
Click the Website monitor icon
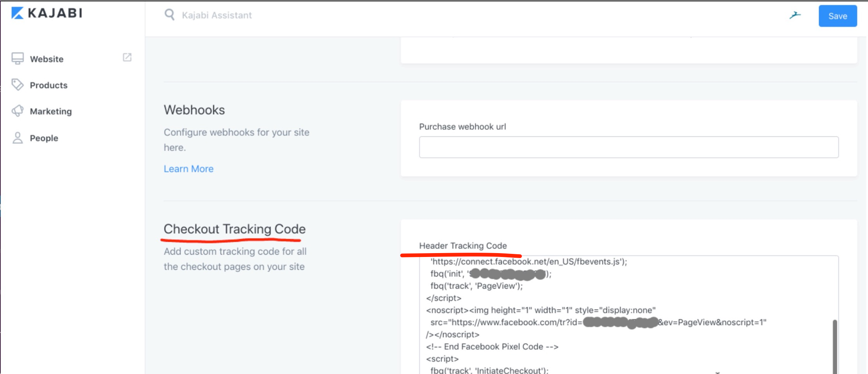pos(18,58)
